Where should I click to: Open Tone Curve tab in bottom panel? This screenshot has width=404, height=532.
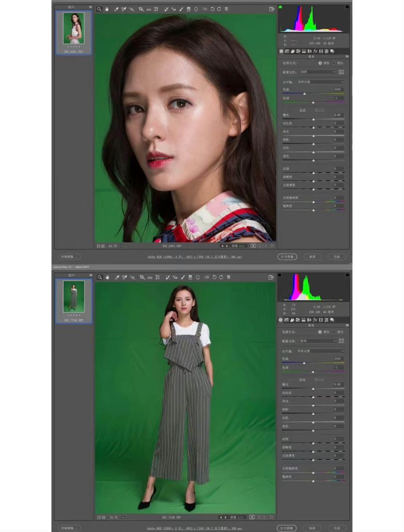[x=292, y=320]
